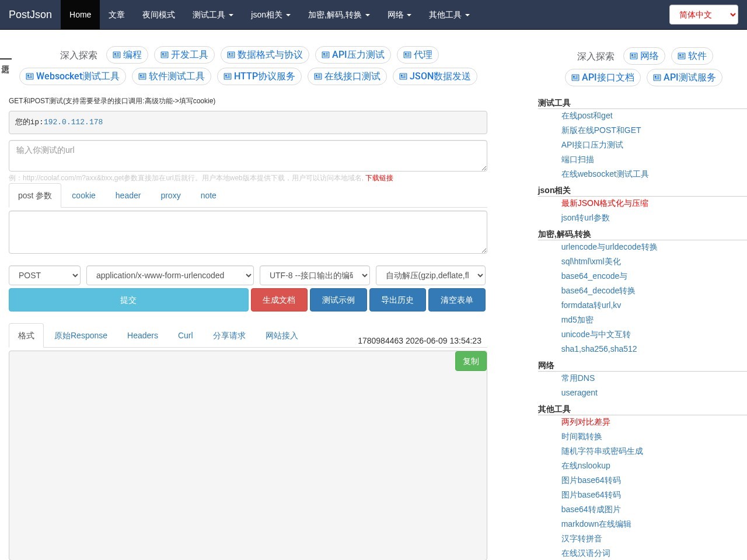This screenshot has width=747, height=560.
Task: Click inside the formatted response output area
Action: 248,455
